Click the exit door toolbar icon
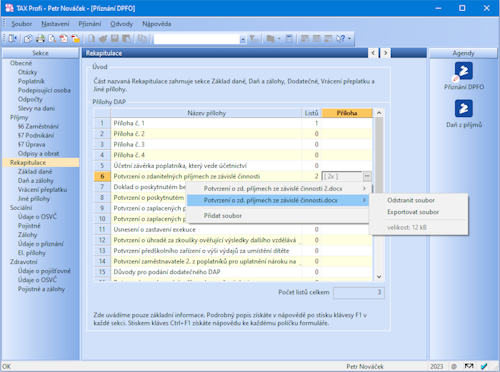 point(13,39)
